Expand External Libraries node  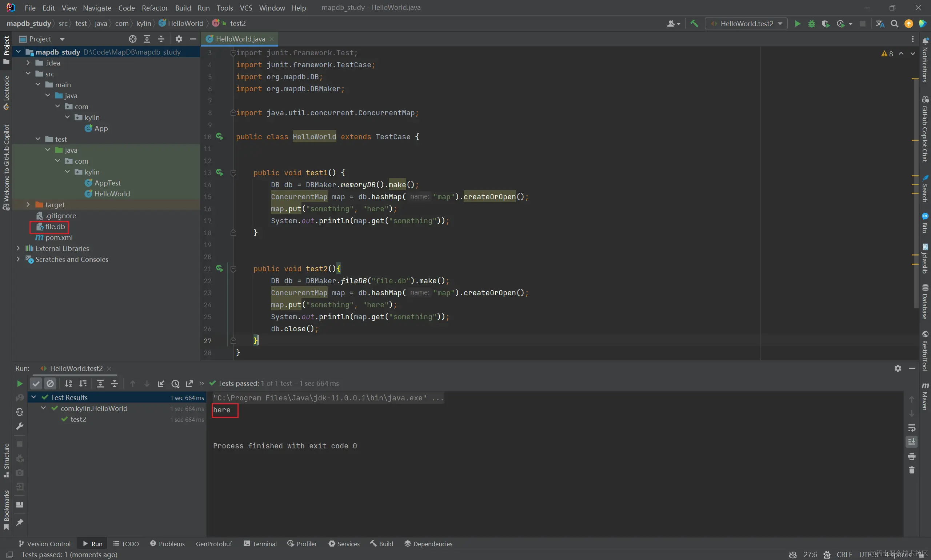point(18,248)
